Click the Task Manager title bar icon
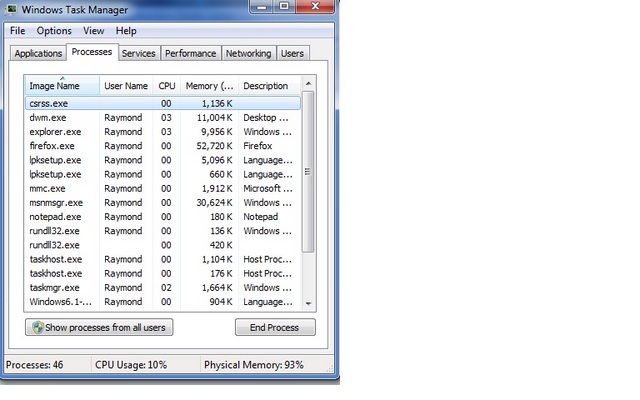 tap(11, 9)
